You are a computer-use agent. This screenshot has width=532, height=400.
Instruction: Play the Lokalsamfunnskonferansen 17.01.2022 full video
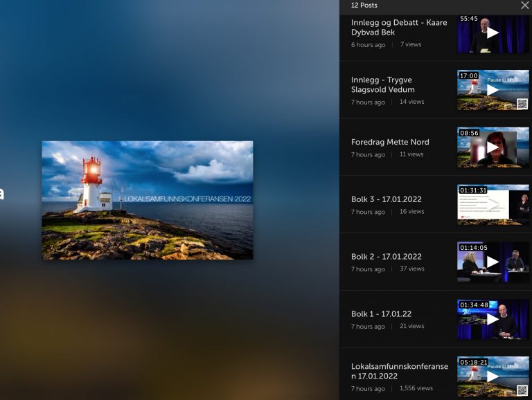click(x=493, y=376)
